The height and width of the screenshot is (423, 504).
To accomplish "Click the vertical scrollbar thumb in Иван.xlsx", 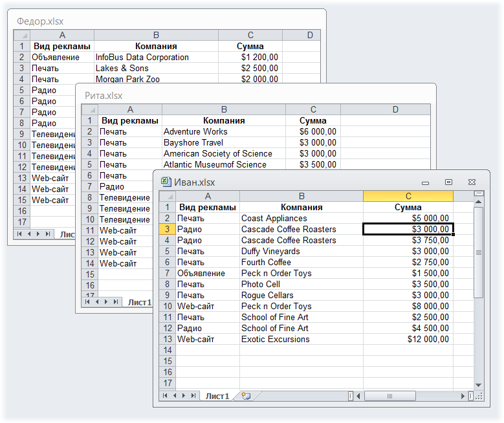I will [x=478, y=252].
